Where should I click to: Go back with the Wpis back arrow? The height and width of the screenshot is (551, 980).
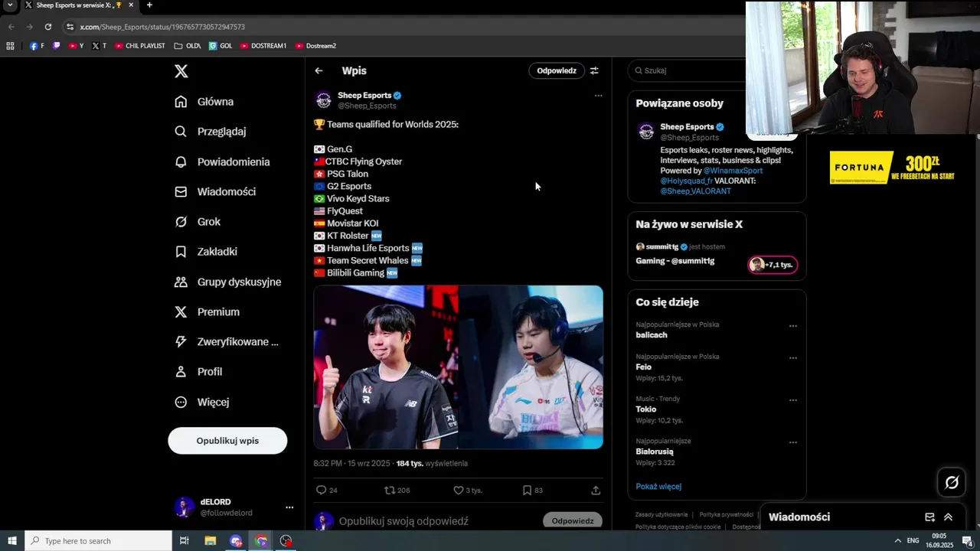[318, 70]
